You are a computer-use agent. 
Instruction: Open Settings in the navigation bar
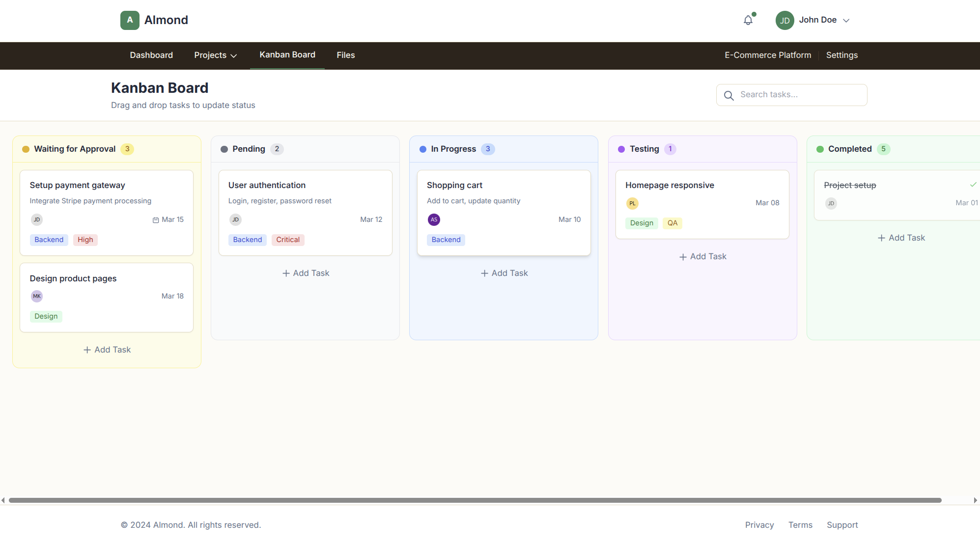841,55
